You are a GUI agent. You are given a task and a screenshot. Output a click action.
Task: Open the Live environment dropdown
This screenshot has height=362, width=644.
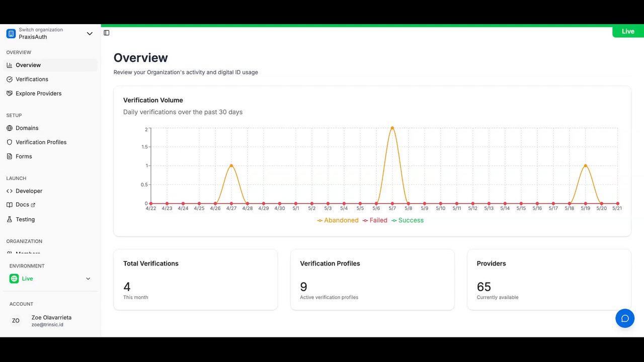50,279
